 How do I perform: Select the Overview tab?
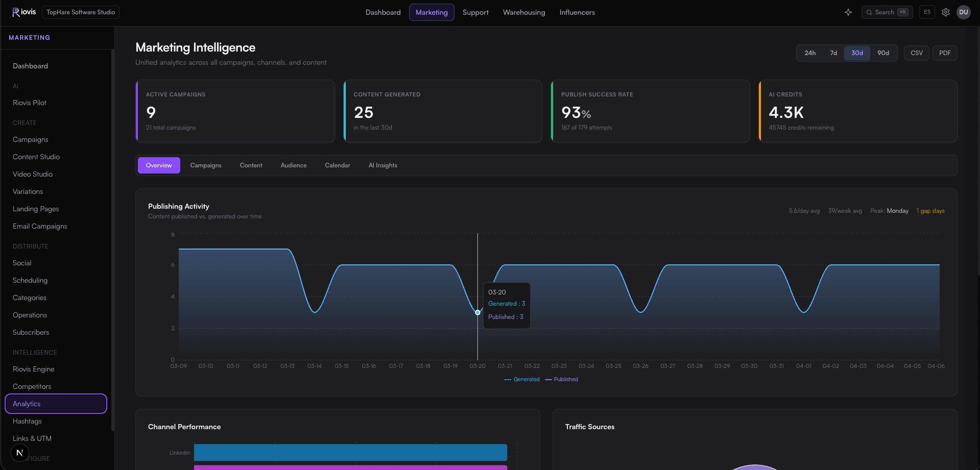coord(159,165)
